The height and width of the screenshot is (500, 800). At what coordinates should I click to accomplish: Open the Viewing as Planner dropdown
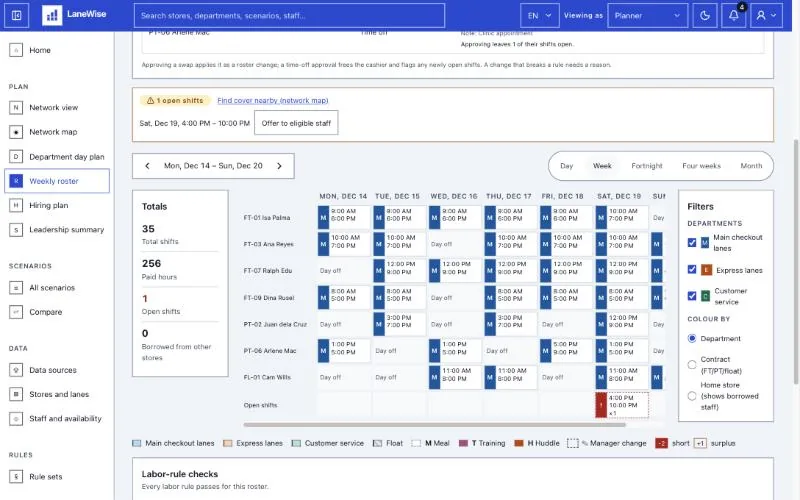(647, 15)
